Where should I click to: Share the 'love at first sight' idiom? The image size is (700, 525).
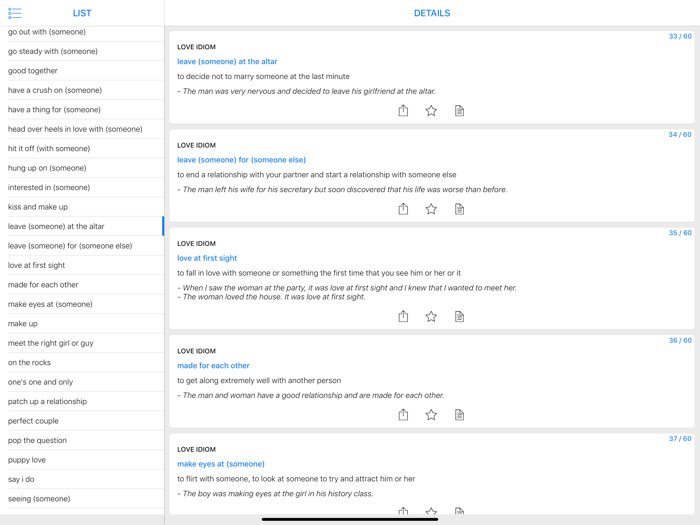[x=403, y=316]
